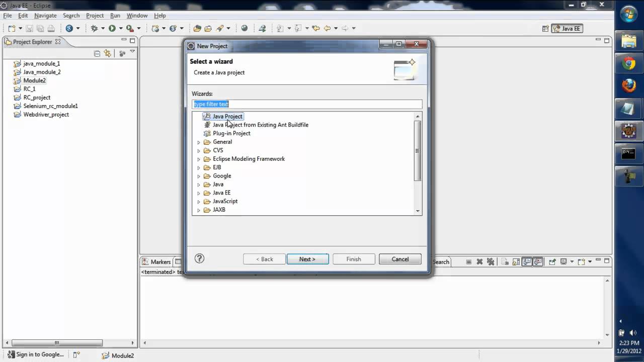
Task: Click the wizard filter text field
Action: (x=307, y=104)
